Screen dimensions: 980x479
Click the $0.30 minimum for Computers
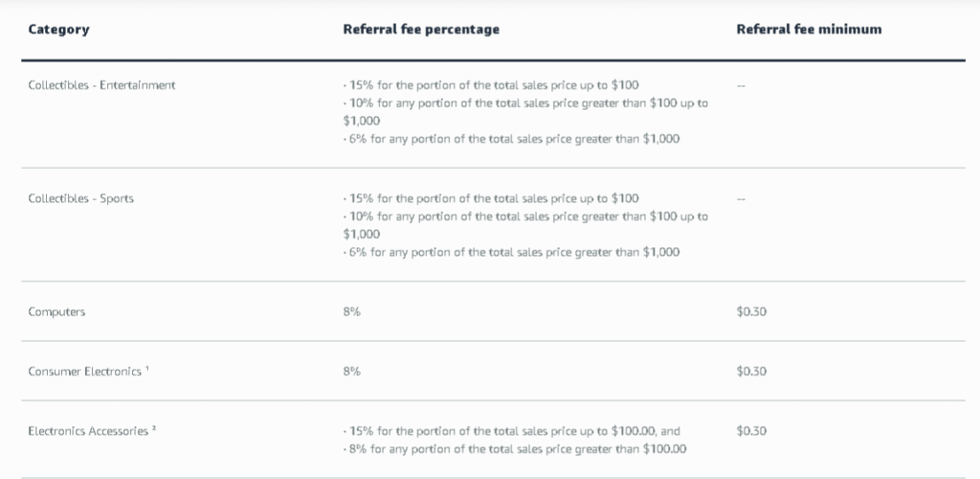(x=751, y=312)
